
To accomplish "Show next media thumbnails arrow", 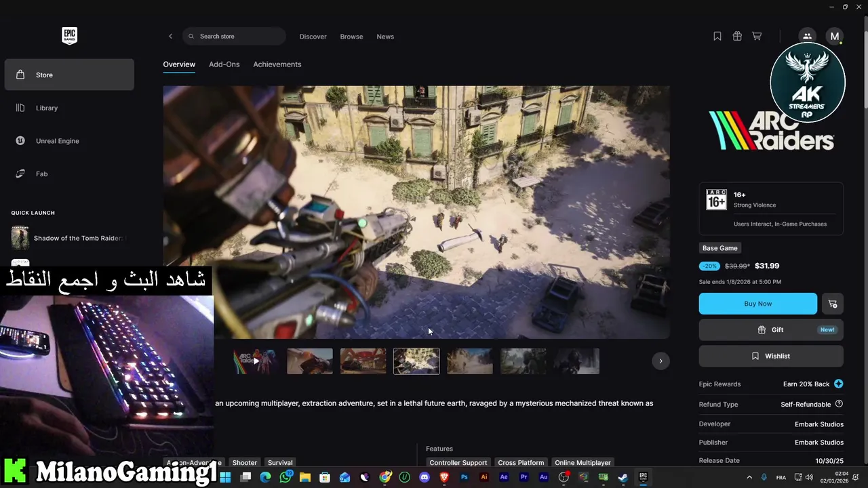I will pos(660,361).
